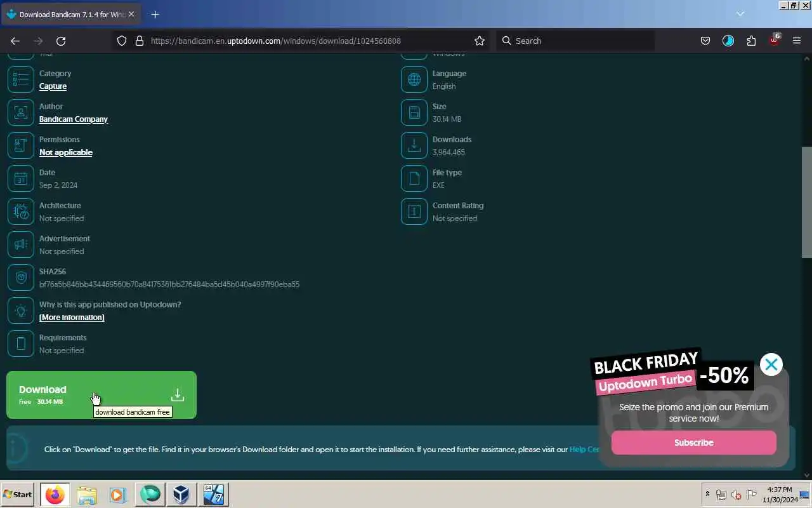Click the Content Rating icon
This screenshot has width=812, height=508.
[414, 211]
